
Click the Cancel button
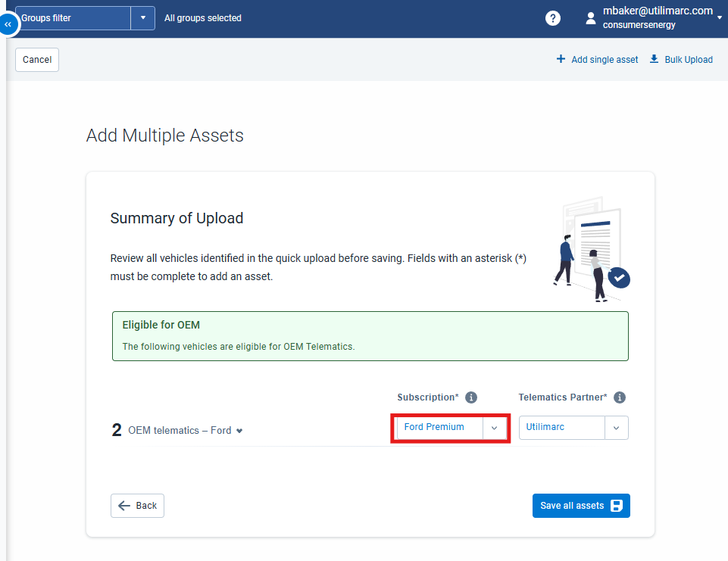click(x=37, y=60)
